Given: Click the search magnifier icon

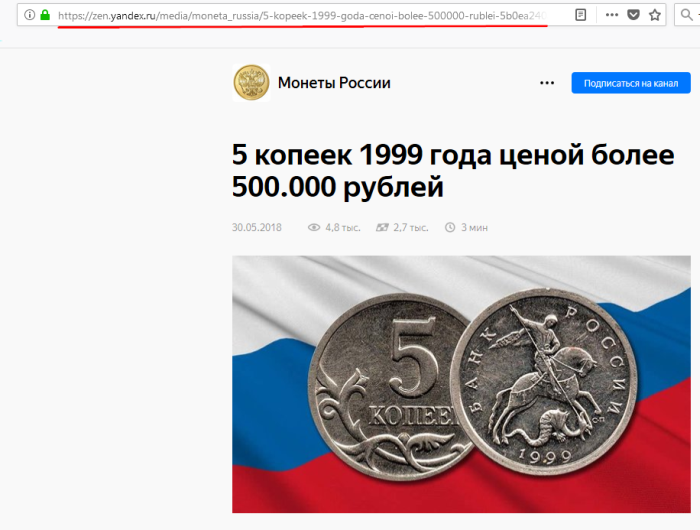Looking at the screenshot, I should 687,15.
